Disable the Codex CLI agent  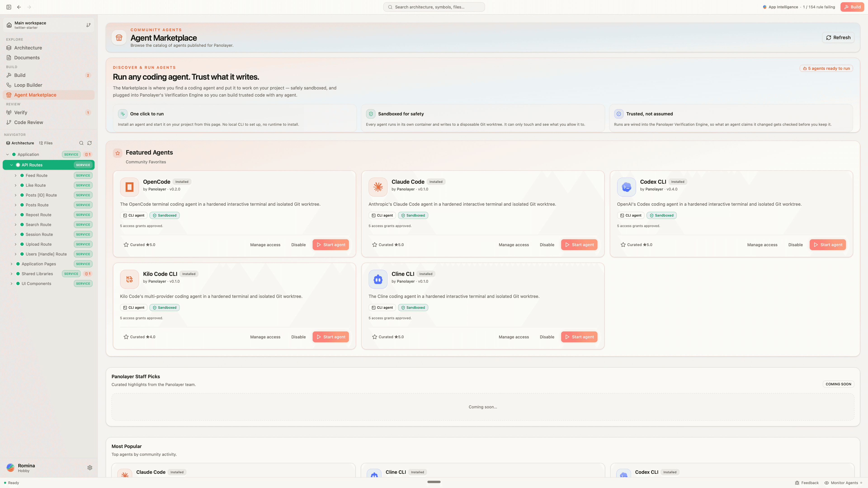coord(795,245)
